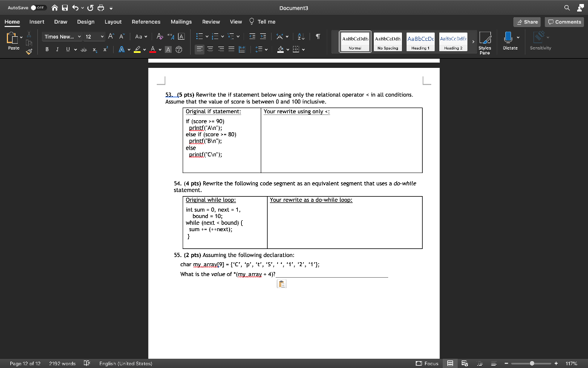
Task: Justify the paragraph text
Action: click(x=231, y=49)
